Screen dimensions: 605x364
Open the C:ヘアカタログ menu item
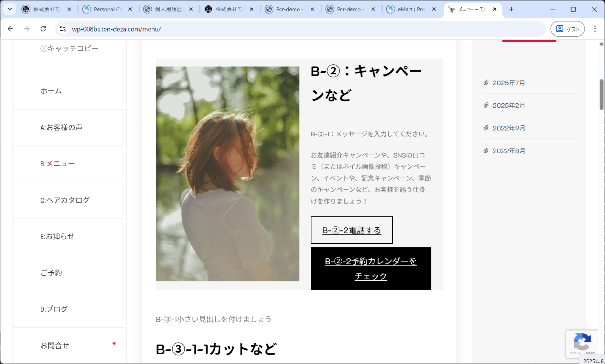tap(65, 200)
